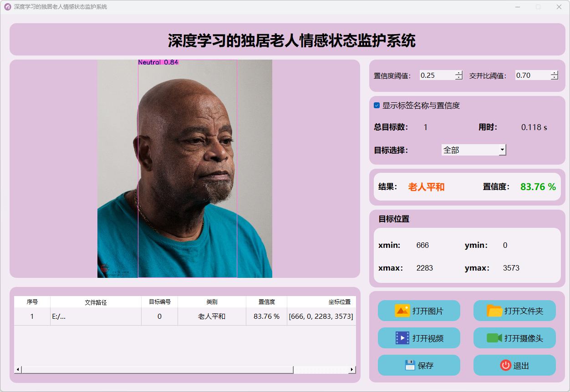
Task: Decrease 置信度阈值 with the down arrow
Action: click(458, 78)
